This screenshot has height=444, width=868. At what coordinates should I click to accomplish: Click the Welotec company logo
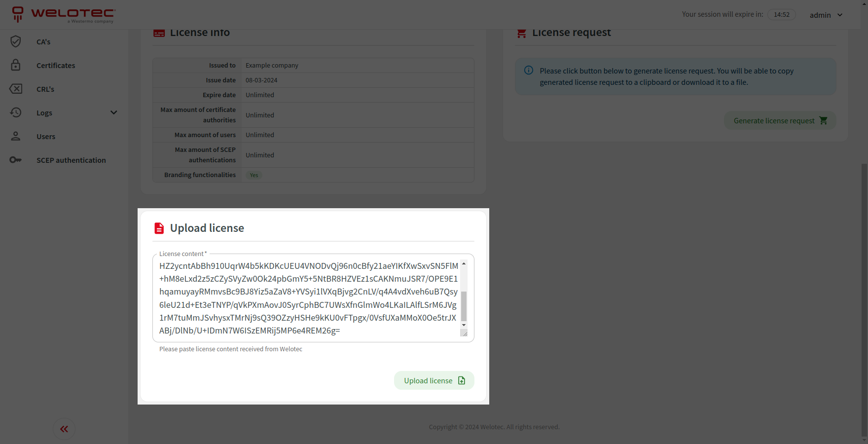click(x=63, y=14)
